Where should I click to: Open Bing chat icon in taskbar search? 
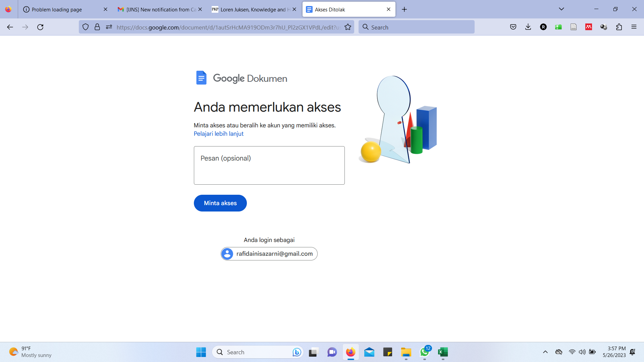[297, 352]
